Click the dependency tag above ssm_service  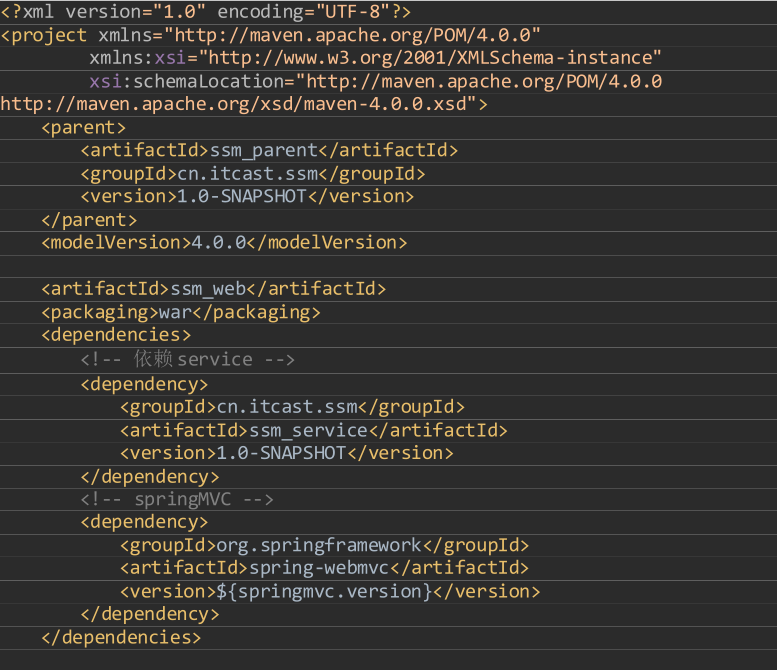tap(144, 385)
